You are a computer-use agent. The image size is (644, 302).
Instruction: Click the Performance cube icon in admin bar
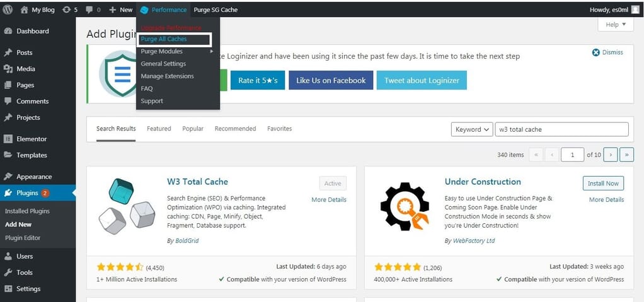144,10
